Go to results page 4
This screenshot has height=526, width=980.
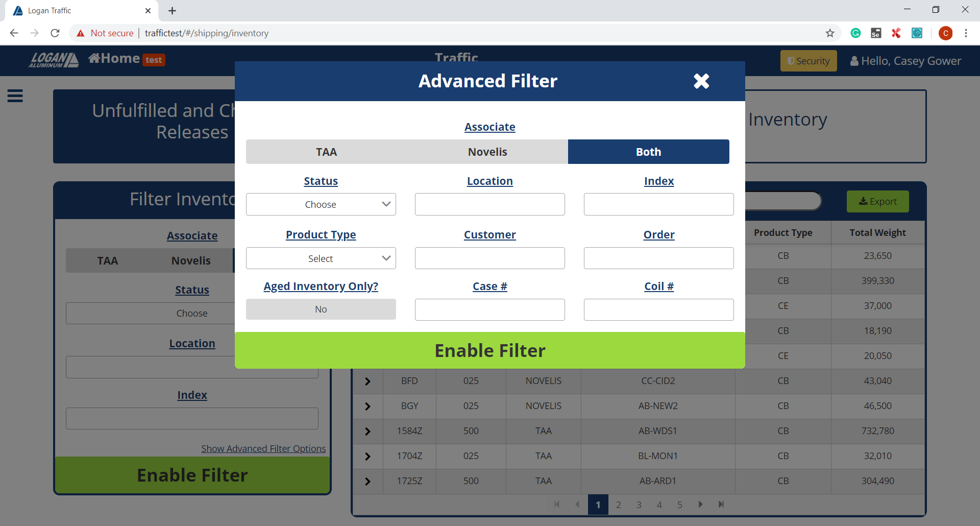[659, 505]
